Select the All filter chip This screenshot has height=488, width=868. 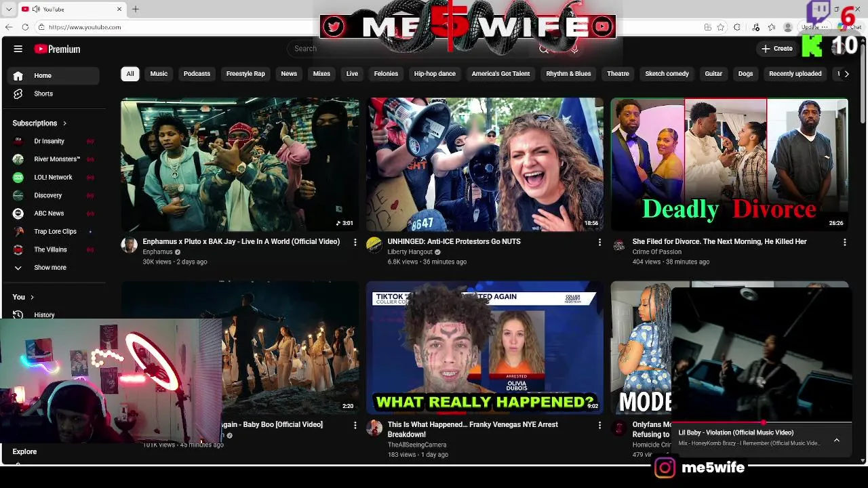point(130,74)
